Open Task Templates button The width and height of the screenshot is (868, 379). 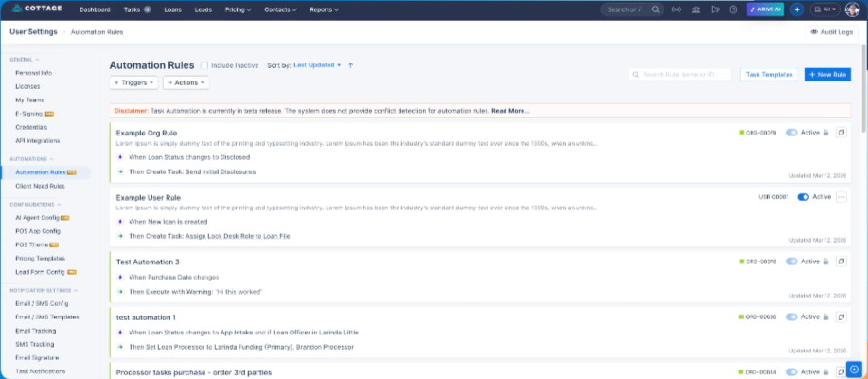coord(769,74)
